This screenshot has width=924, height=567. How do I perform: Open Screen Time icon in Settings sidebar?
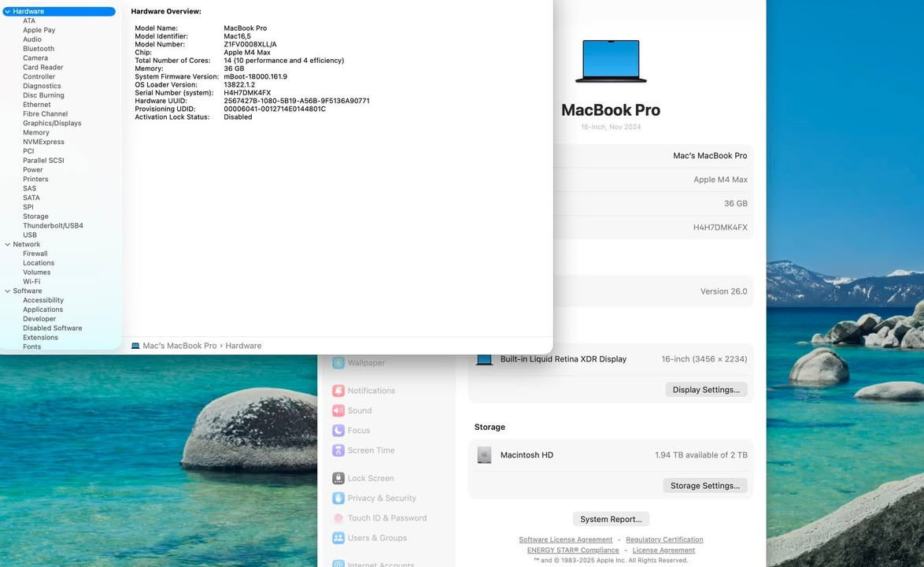tap(338, 450)
